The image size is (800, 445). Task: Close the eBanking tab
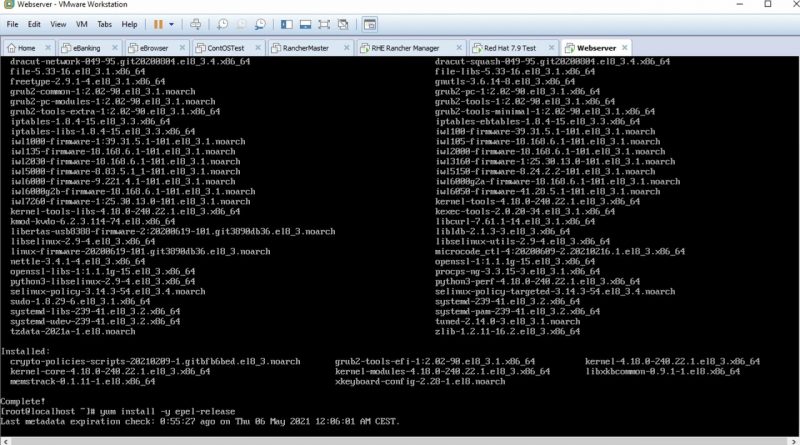pyautogui.click(x=115, y=47)
